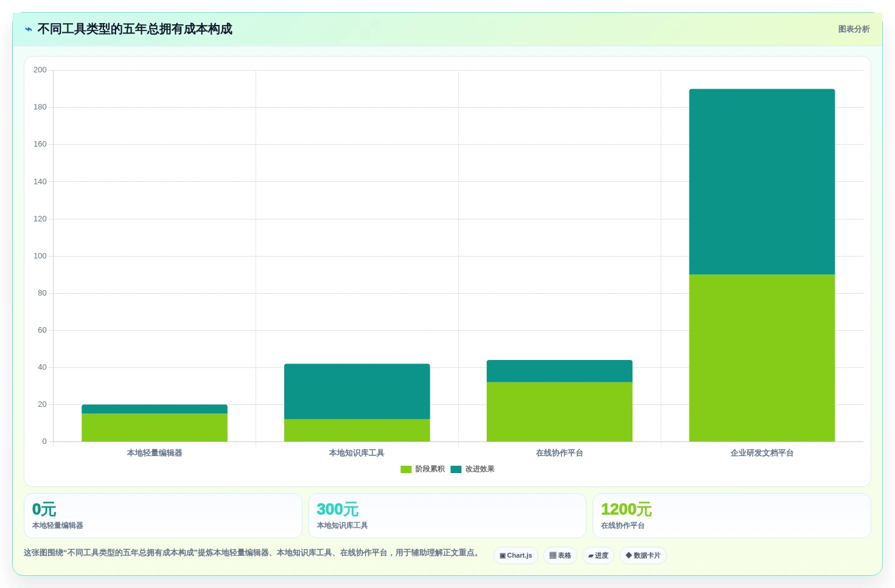Viewport: 895px width, 588px height.
Task: Open the 1200元 在线协作平台 card
Action: click(x=732, y=516)
